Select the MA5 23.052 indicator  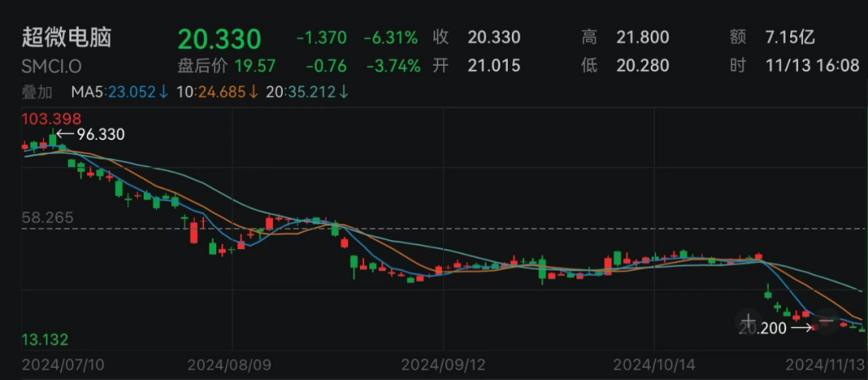120,92
